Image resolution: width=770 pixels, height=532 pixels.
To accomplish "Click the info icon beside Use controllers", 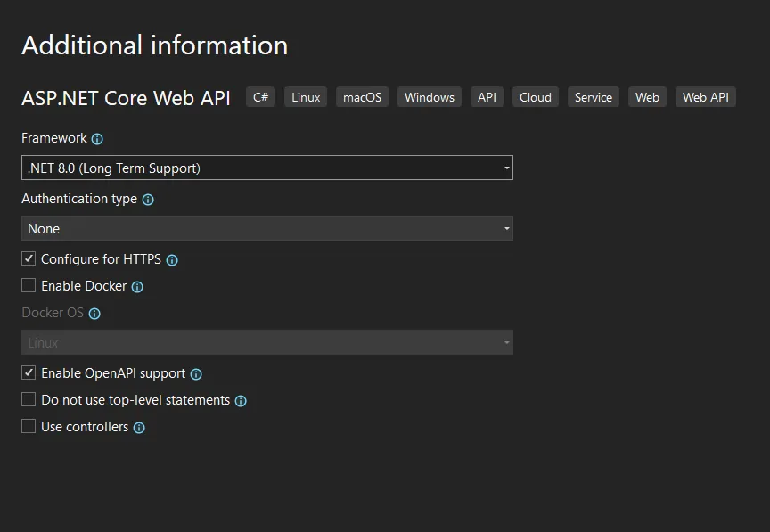I will (138, 427).
